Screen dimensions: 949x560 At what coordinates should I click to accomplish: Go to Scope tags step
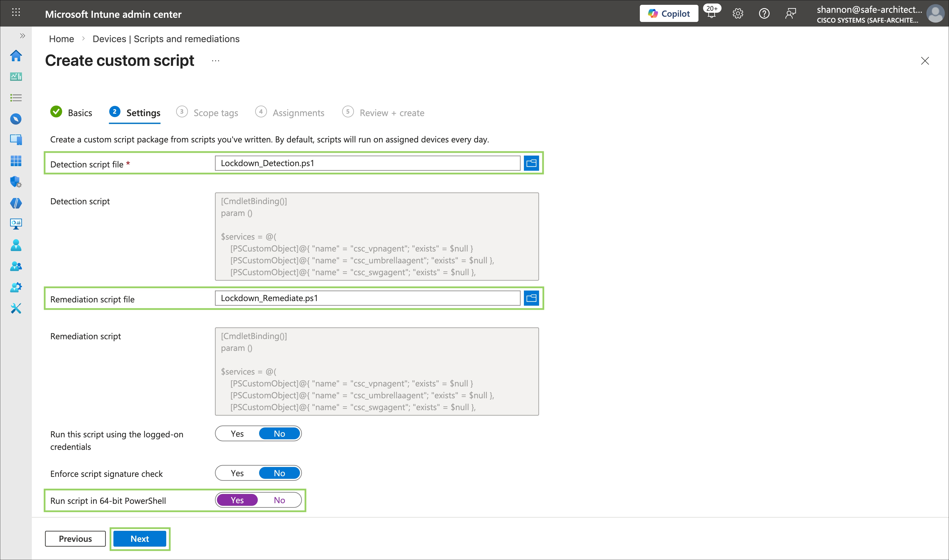[207, 113]
